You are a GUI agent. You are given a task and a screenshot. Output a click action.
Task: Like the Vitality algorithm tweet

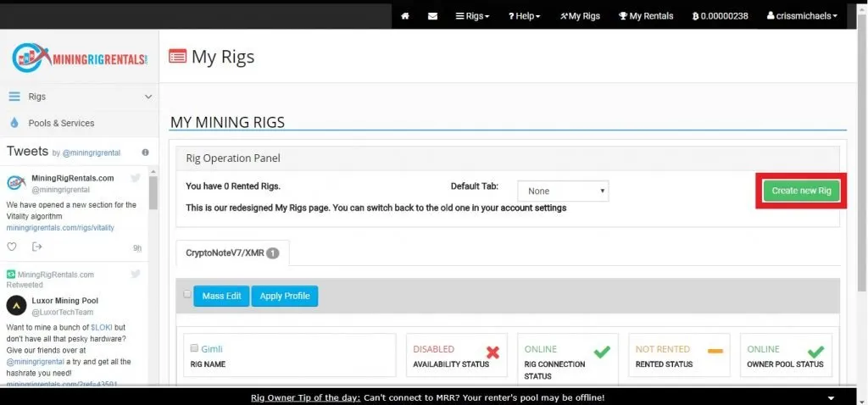tap(12, 247)
